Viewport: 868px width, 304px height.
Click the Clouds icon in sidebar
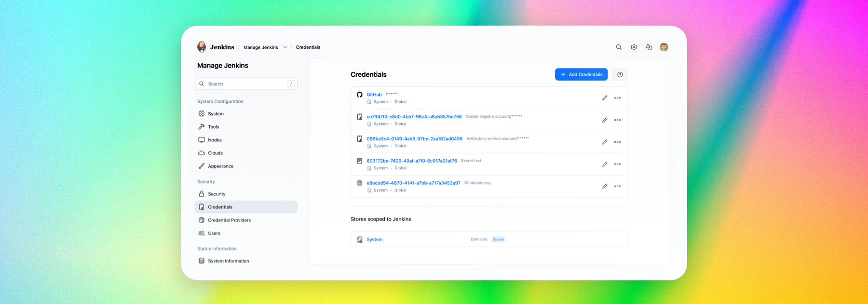pyautogui.click(x=202, y=153)
